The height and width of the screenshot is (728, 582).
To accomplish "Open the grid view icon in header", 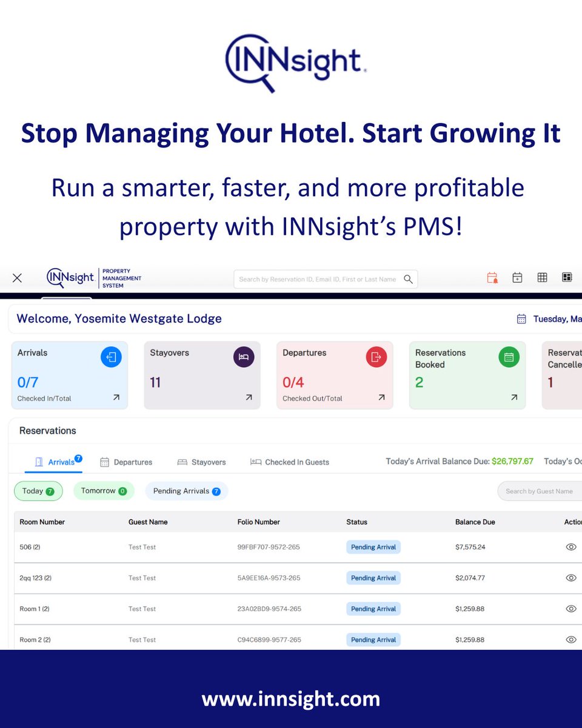I will click(x=542, y=277).
